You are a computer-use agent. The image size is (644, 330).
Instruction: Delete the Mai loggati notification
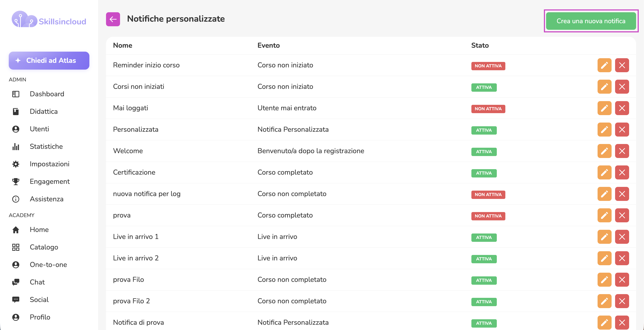pyautogui.click(x=622, y=108)
